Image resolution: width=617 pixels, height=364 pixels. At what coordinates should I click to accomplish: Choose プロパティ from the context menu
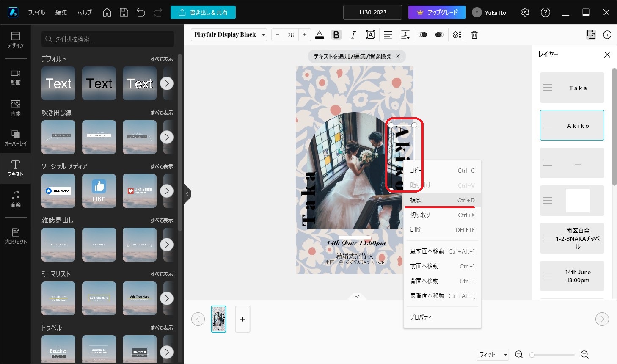click(442, 317)
